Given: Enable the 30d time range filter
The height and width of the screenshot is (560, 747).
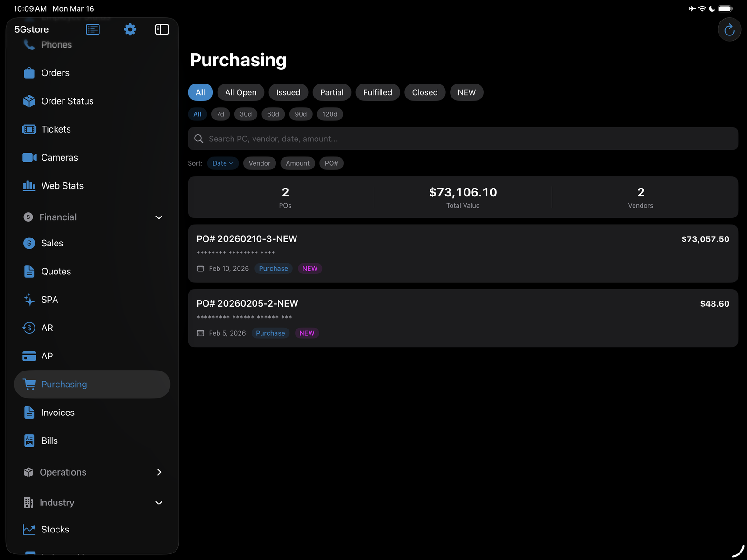Looking at the screenshot, I should click(246, 114).
